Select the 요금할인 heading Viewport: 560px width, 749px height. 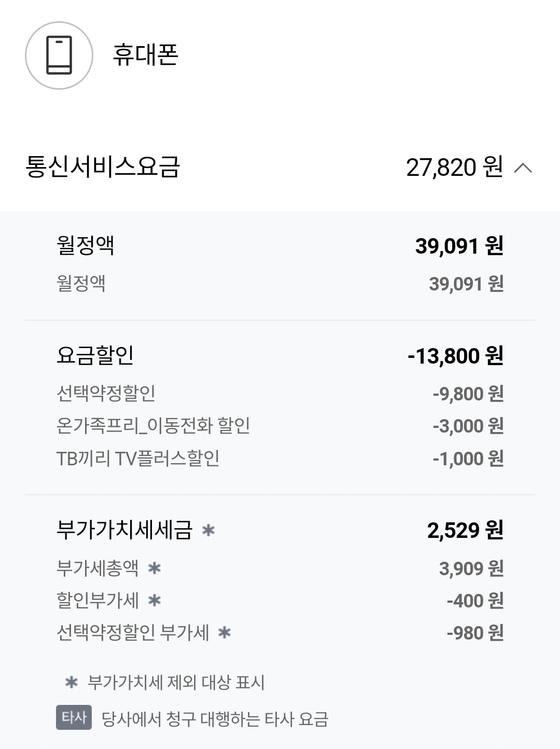(95, 356)
